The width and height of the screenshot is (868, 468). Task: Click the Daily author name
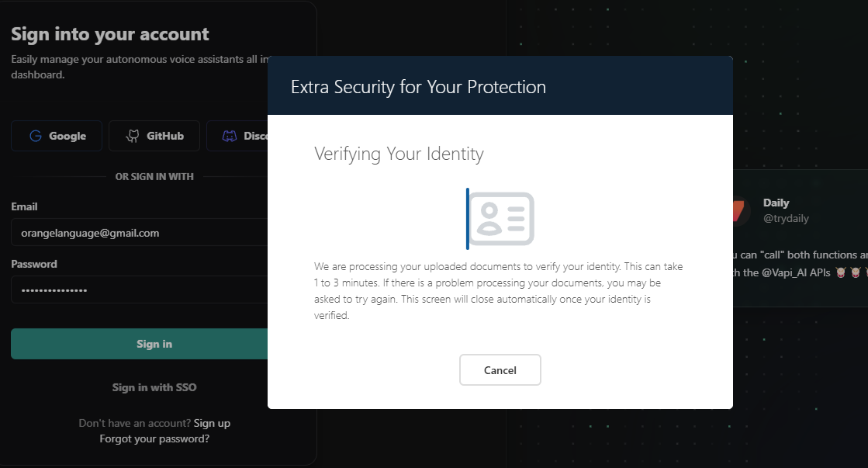(x=776, y=203)
